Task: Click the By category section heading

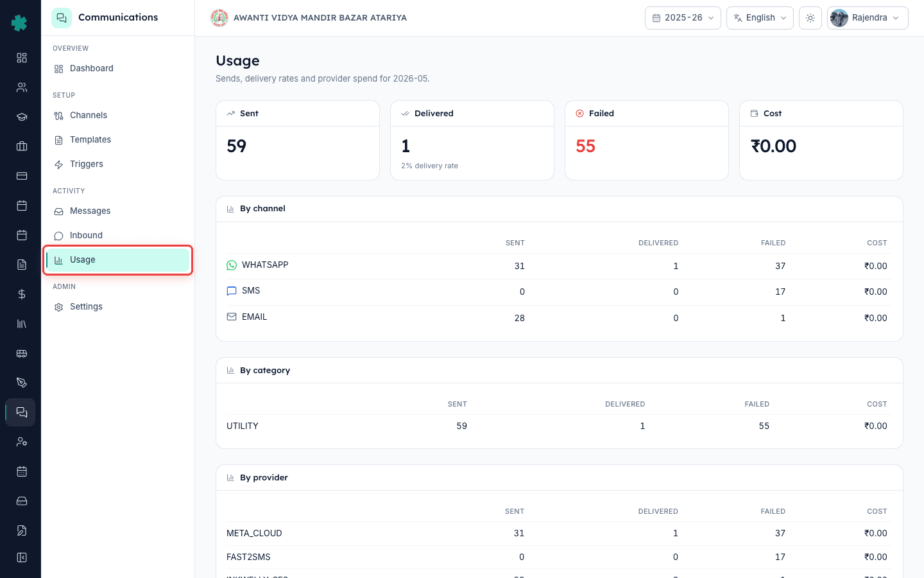Action: pos(265,371)
